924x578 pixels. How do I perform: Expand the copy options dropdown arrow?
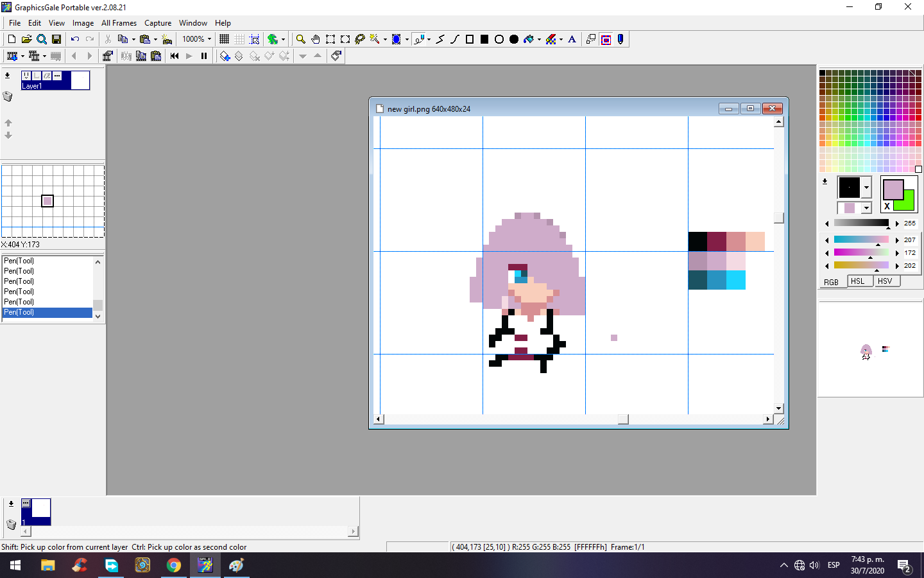coord(133,39)
